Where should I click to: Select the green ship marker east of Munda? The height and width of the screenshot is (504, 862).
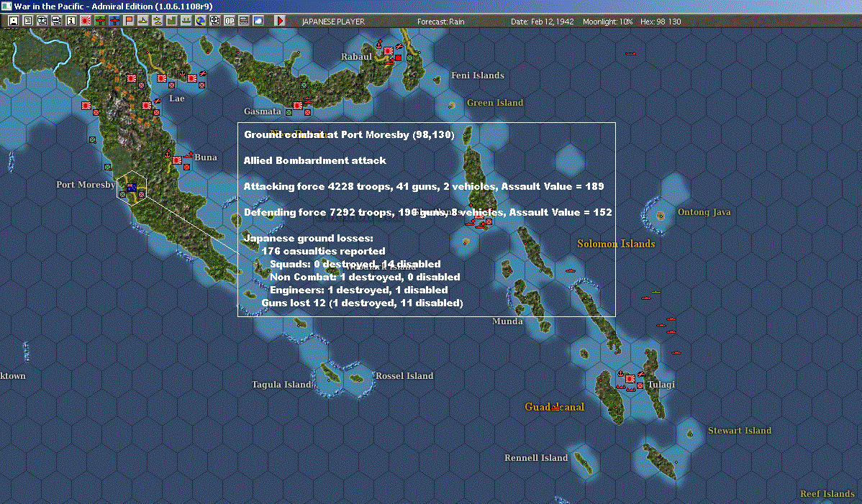(x=655, y=291)
